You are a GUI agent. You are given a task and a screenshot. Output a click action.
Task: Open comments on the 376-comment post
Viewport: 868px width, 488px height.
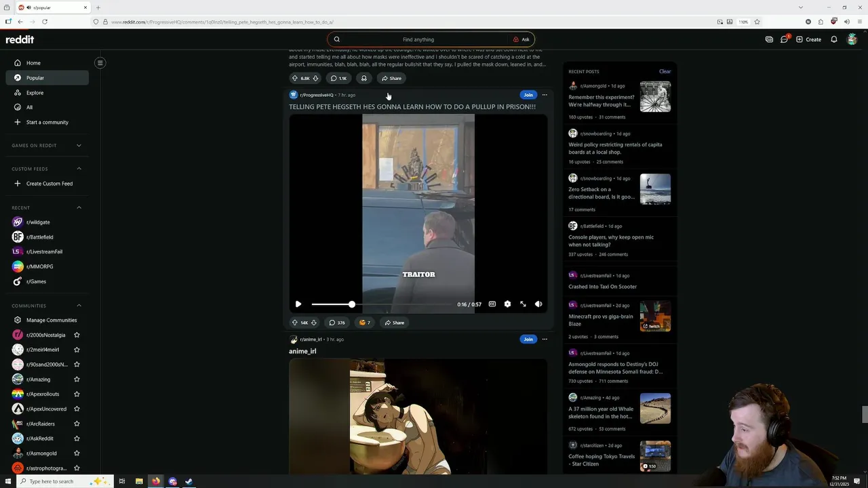coord(337,323)
